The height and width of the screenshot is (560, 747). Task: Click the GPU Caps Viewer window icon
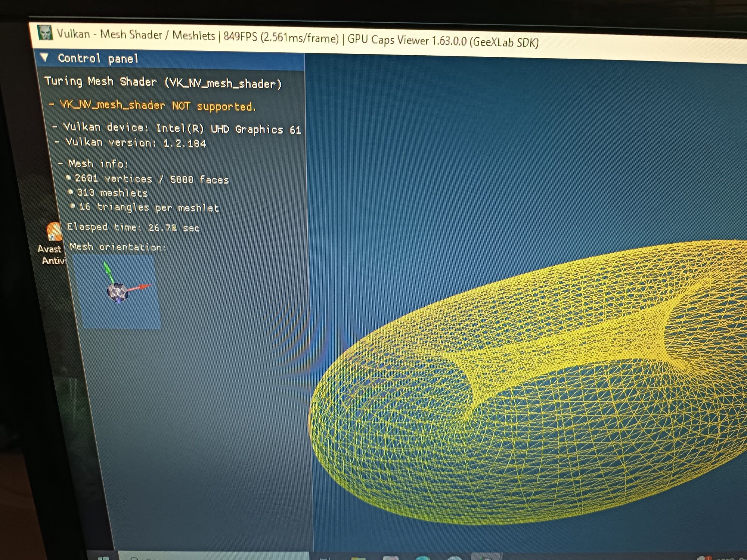coord(45,33)
